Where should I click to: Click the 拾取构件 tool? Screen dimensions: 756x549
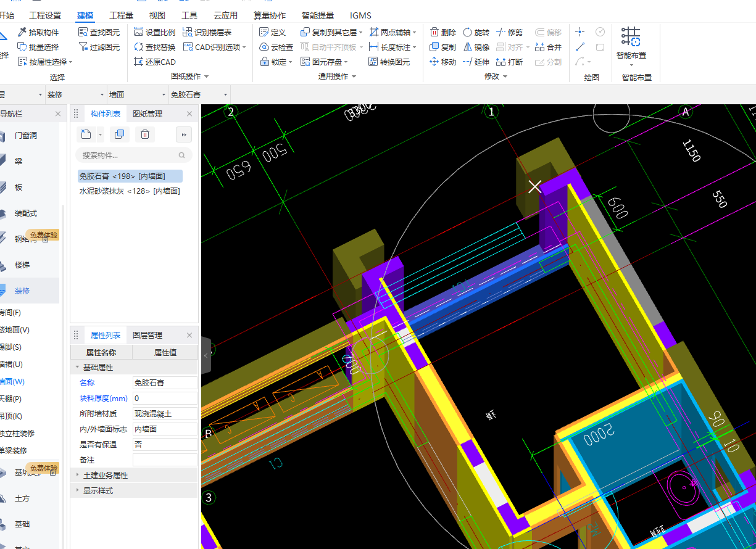(x=38, y=32)
